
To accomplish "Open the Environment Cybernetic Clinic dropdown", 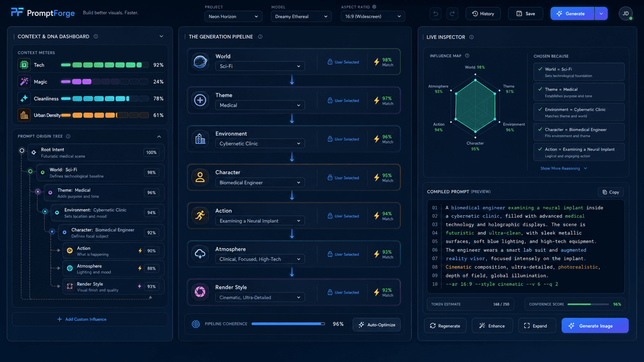I will click(260, 144).
